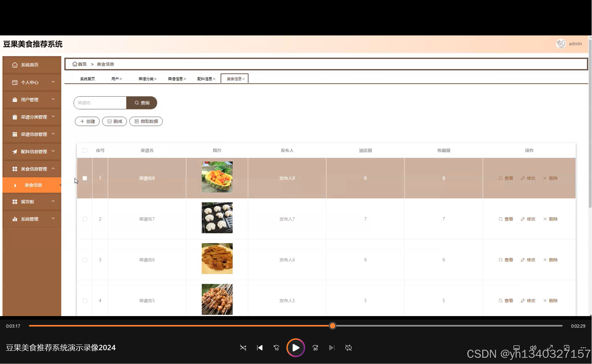Toggle the repeat loop icon
Image resolution: width=592 pixels, height=364 pixels.
pyautogui.click(x=348, y=348)
